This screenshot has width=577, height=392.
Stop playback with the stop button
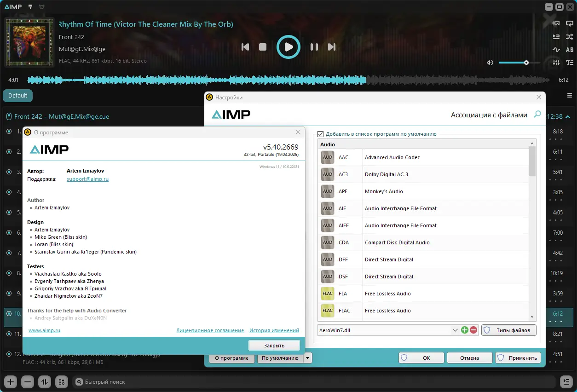click(x=263, y=47)
